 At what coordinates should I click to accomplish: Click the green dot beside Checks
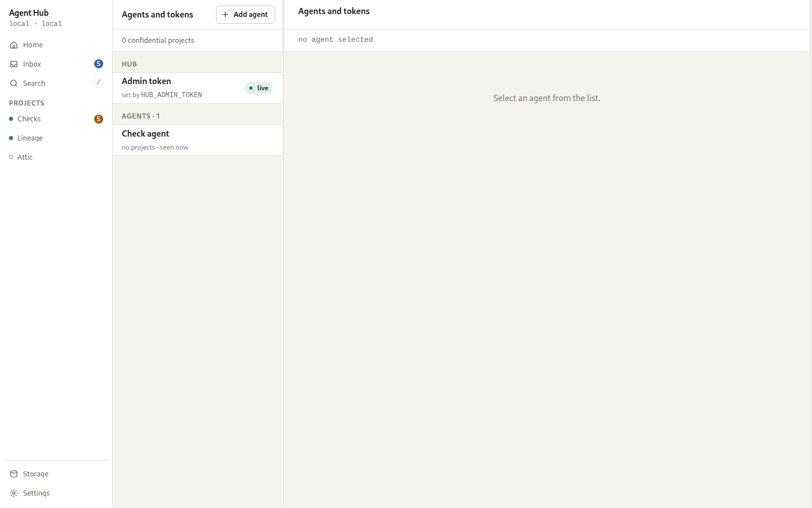click(x=11, y=119)
